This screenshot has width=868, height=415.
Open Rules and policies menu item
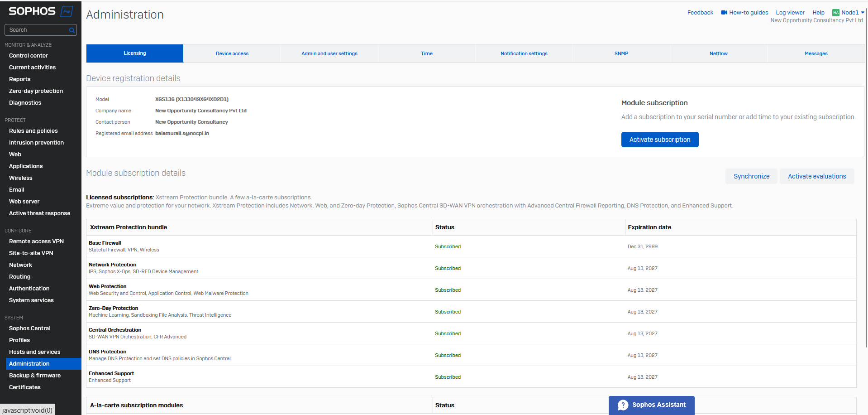click(33, 131)
